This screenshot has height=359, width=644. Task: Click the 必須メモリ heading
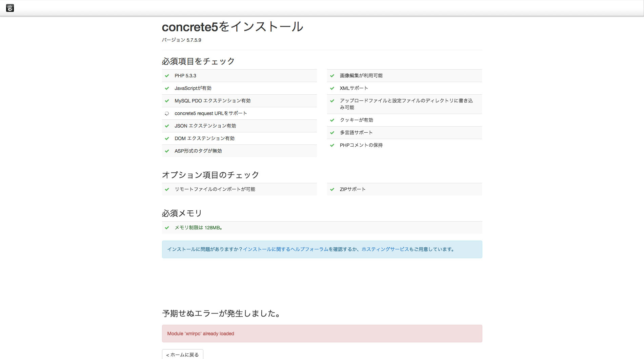182,213
